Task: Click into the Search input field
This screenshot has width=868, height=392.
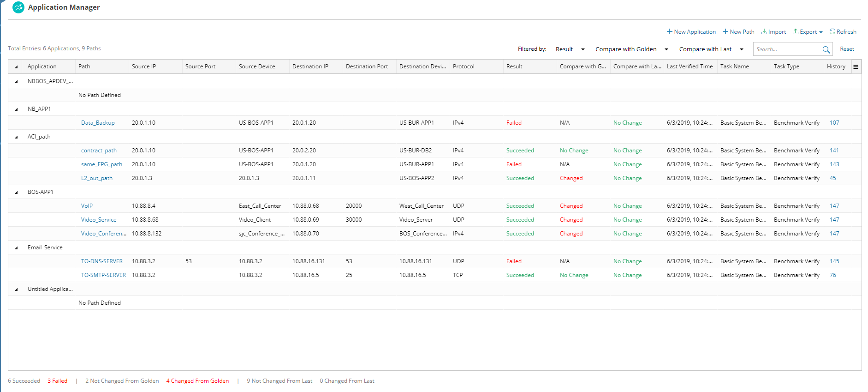Action: pyautogui.click(x=787, y=49)
